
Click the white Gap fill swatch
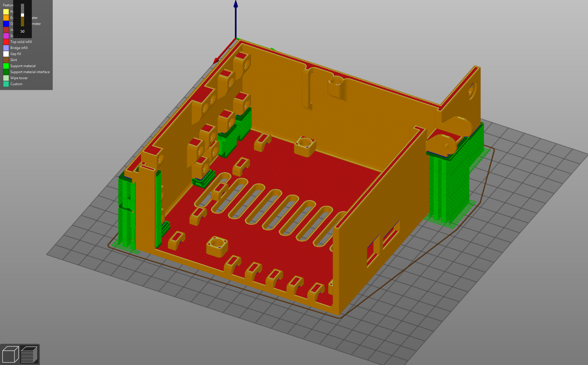[6, 54]
